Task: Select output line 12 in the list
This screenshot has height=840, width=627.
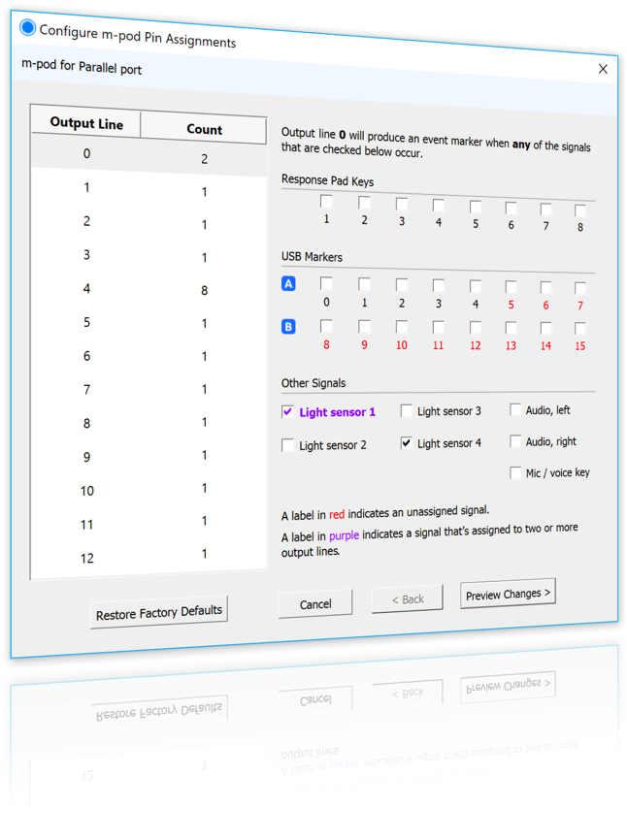Action: tap(148, 556)
